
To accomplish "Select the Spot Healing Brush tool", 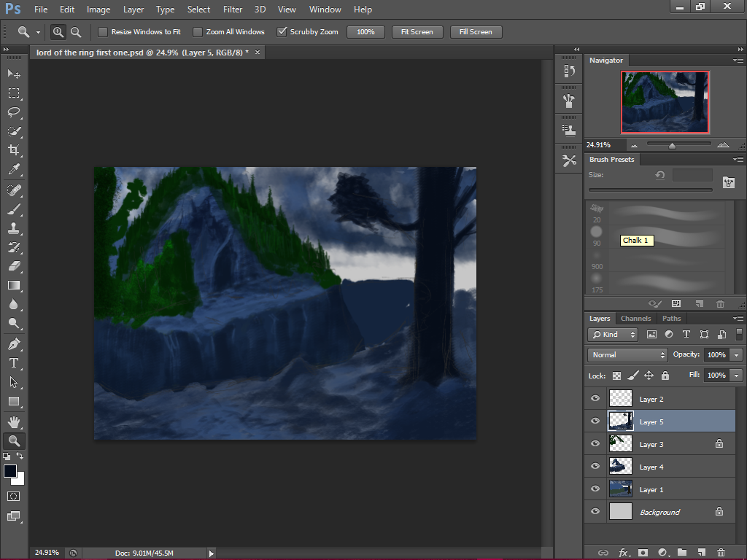I will click(14, 190).
